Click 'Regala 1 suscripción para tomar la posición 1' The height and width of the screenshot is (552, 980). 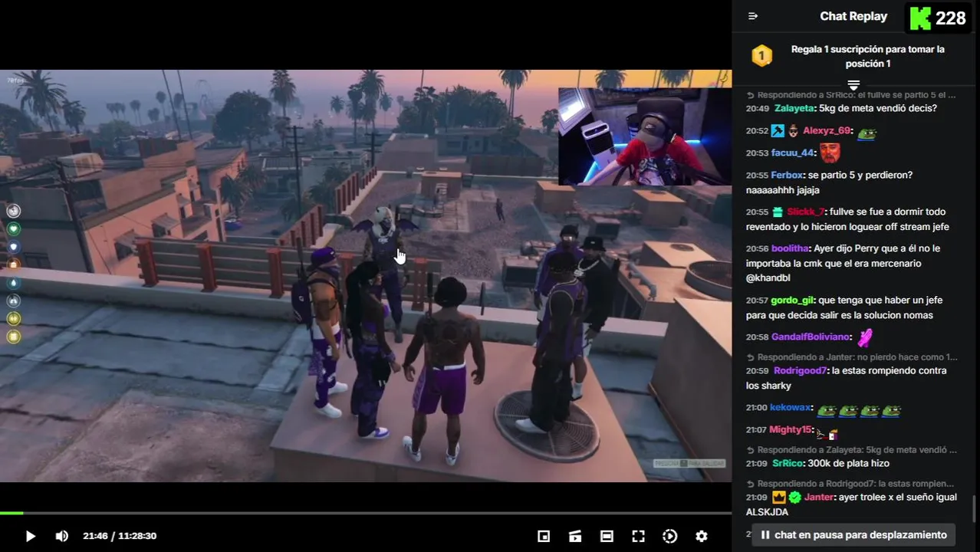click(x=867, y=57)
